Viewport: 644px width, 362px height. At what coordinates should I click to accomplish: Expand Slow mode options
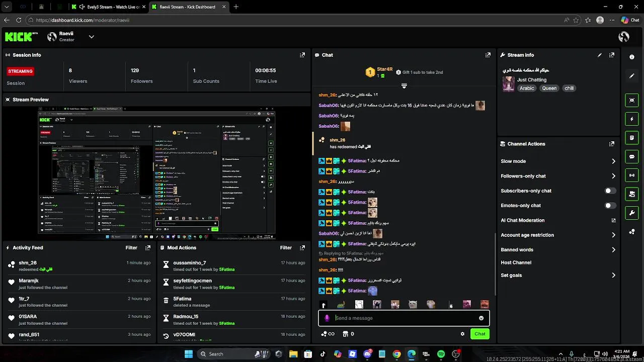click(613, 161)
